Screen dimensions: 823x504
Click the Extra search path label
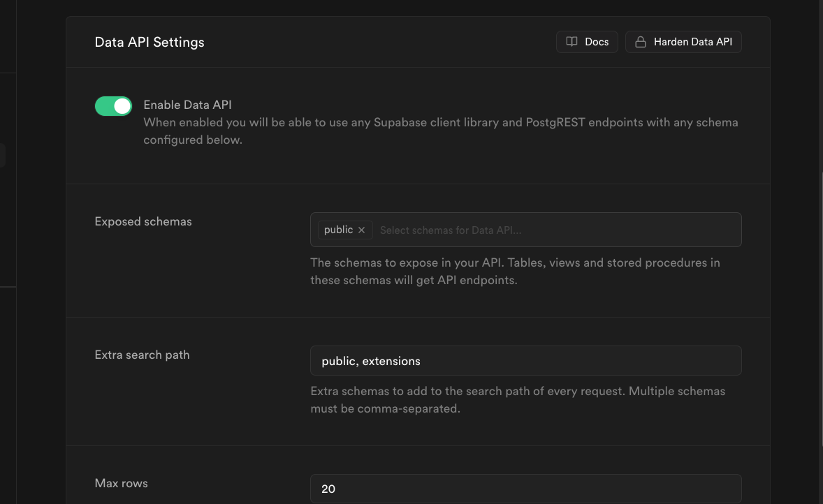point(142,355)
